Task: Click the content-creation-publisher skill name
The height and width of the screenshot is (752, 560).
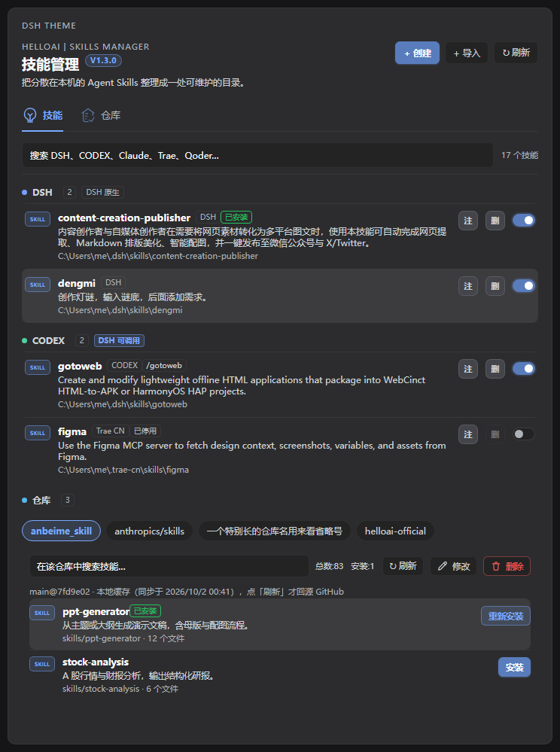Action: 124,218
